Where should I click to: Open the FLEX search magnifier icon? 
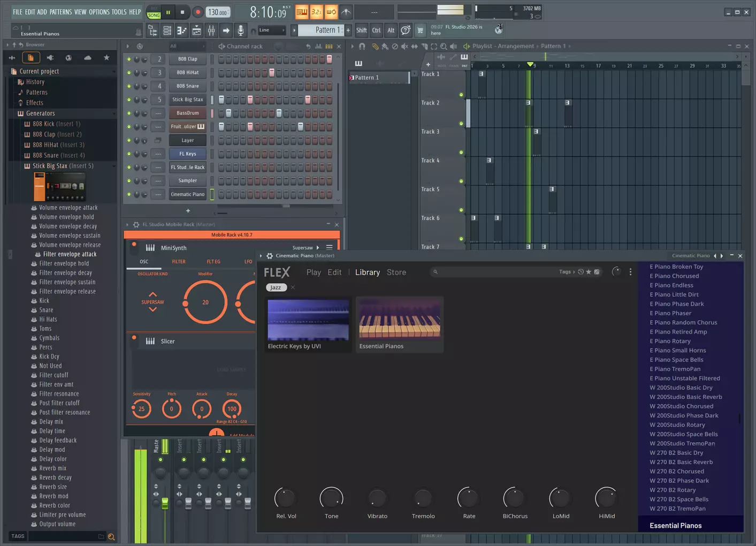coord(436,272)
